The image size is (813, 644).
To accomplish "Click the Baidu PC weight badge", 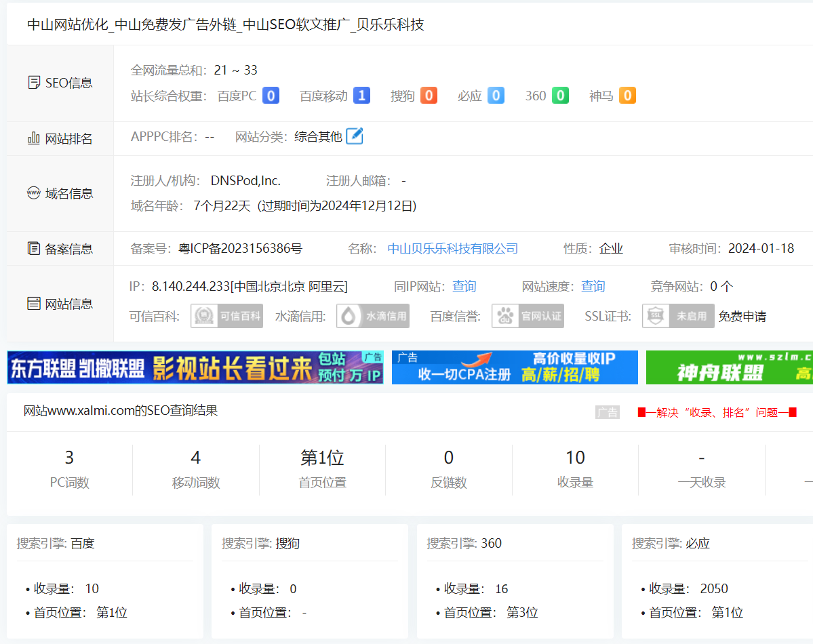I will point(271,96).
